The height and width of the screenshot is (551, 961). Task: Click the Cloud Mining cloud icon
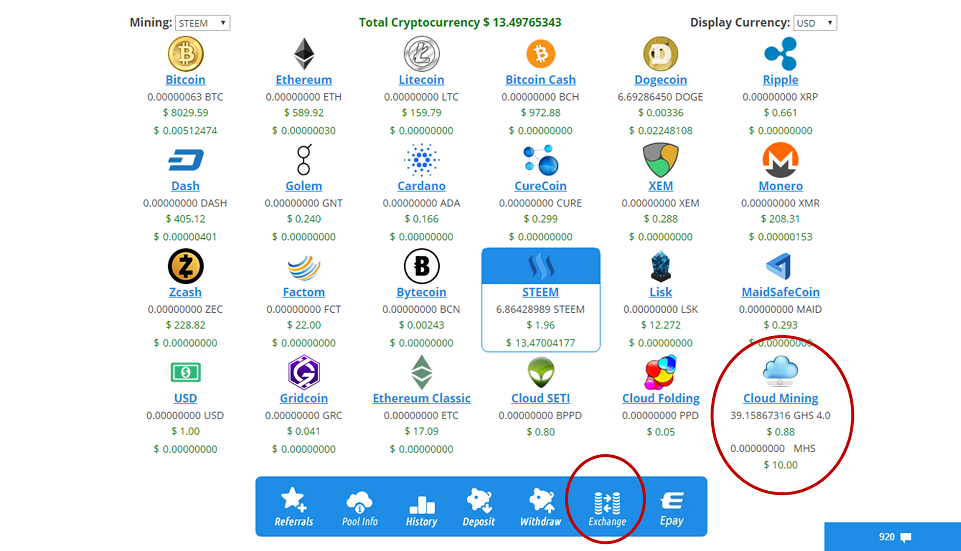pos(780,371)
